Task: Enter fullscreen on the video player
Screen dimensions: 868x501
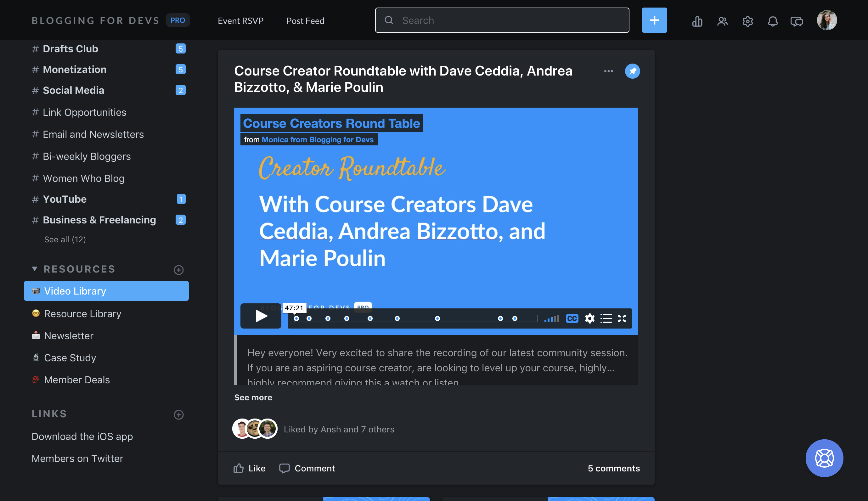Action: point(622,318)
